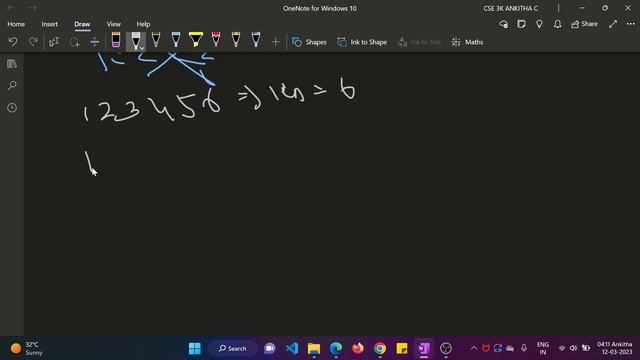Open the more options ellipsis menu

pyautogui.click(x=631, y=24)
